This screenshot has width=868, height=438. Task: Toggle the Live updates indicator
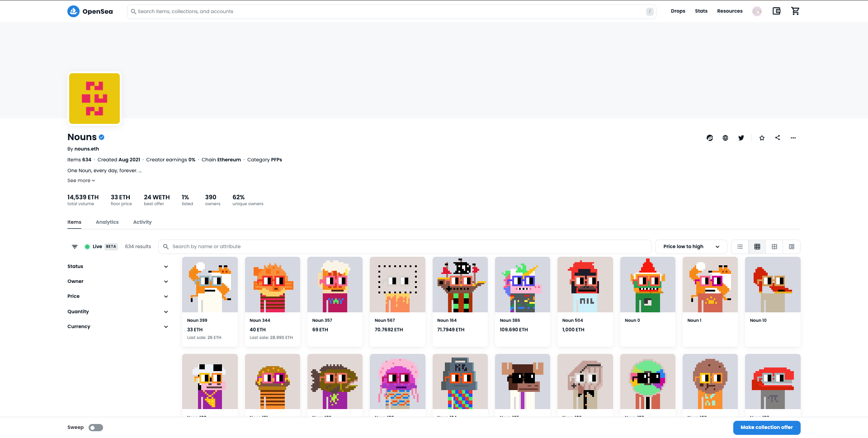tap(87, 247)
